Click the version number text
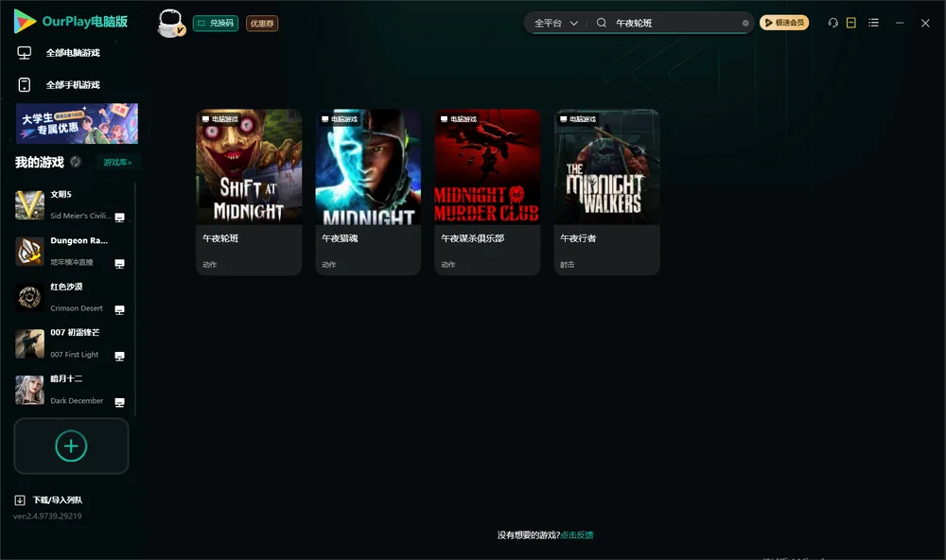The width and height of the screenshot is (946, 560). coord(47,516)
